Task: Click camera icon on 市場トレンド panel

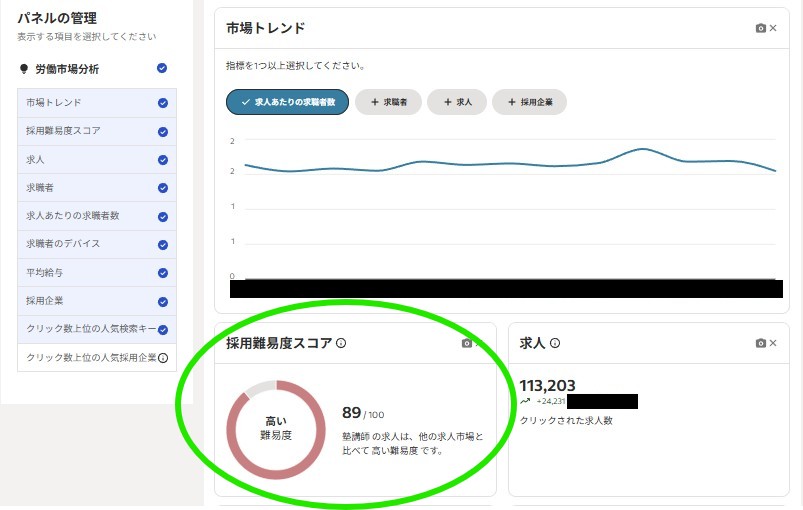Action: [760, 28]
